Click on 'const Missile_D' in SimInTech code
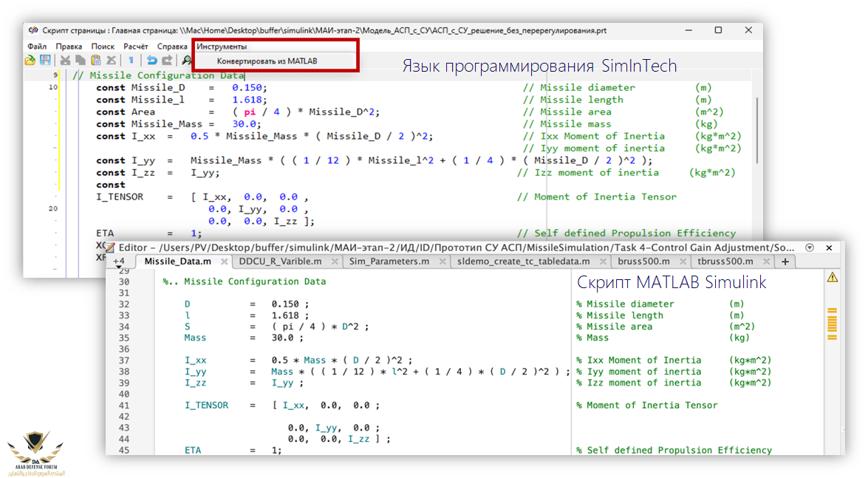This screenshot has height=478, width=868. 140,87
